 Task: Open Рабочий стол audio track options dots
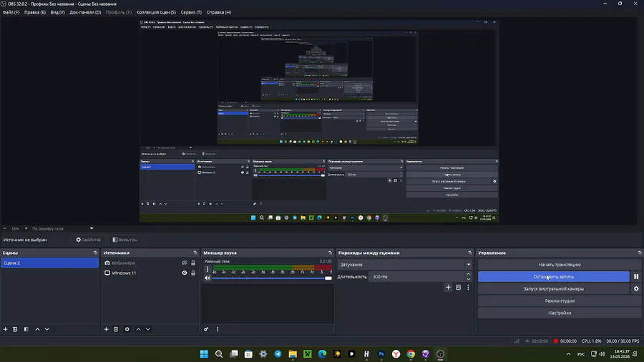point(208,269)
